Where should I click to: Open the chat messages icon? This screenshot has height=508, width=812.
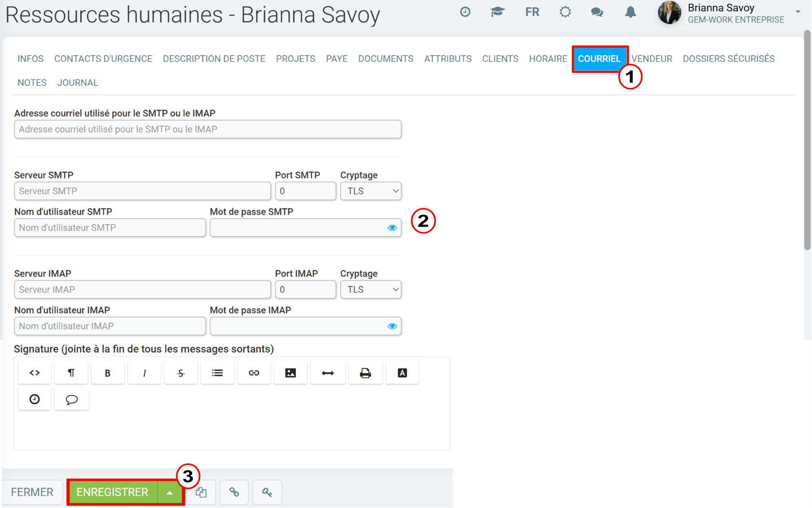click(x=597, y=12)
